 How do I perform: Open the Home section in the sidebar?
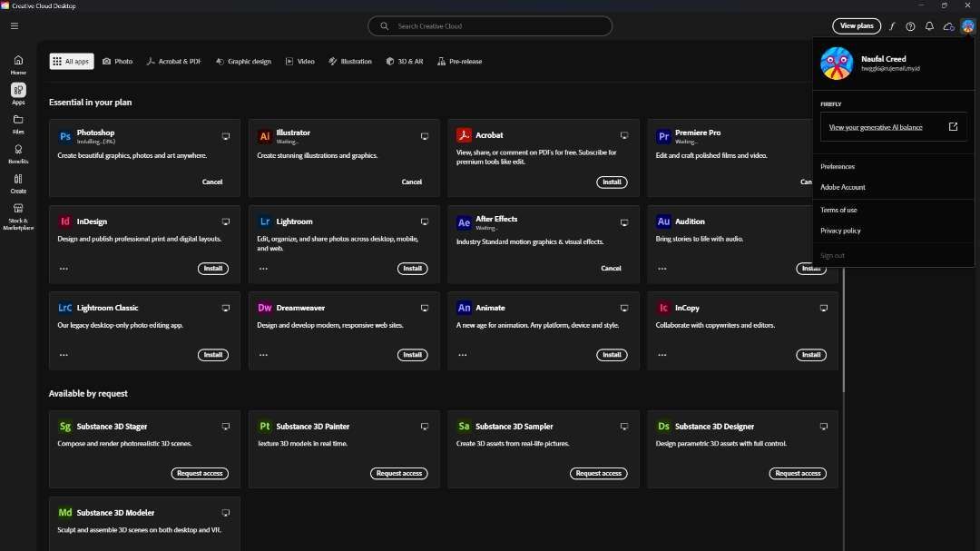click(18, 64)
